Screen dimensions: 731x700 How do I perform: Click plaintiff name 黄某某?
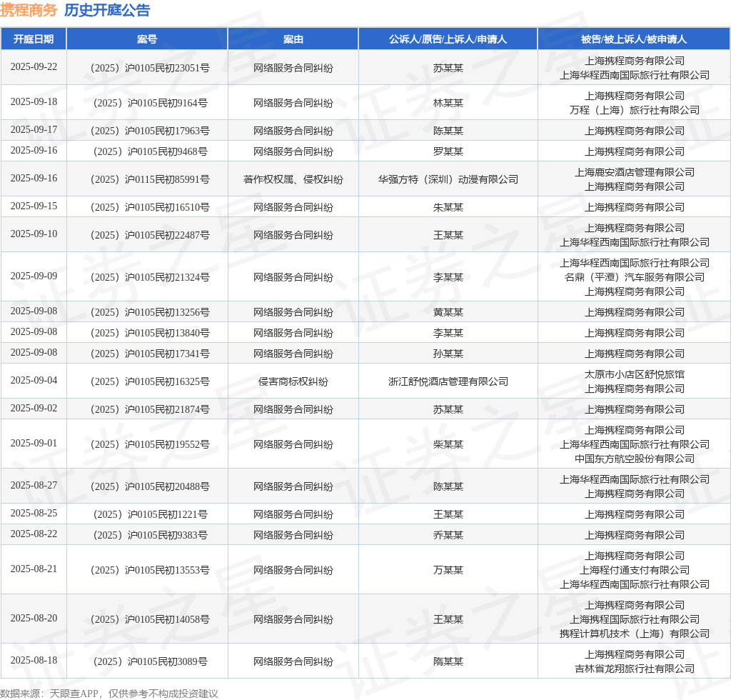[x=448, y=312]
